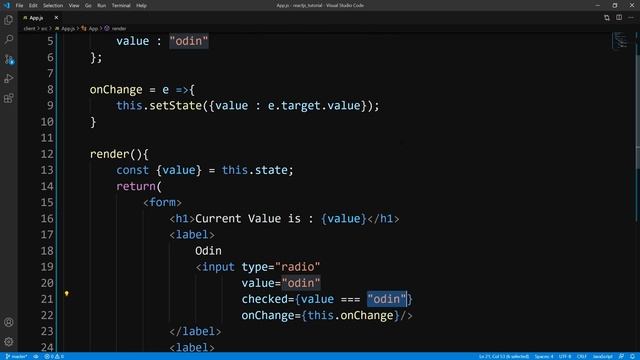Click "const {value} = this.state" on line 13
Image resolution: width=640 pixels, height=360 pixels.
click(204, 170)
